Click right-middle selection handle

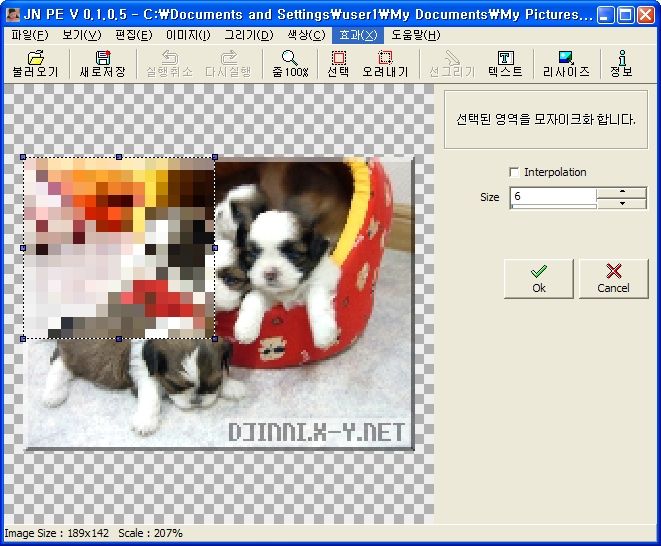[215, 248]
